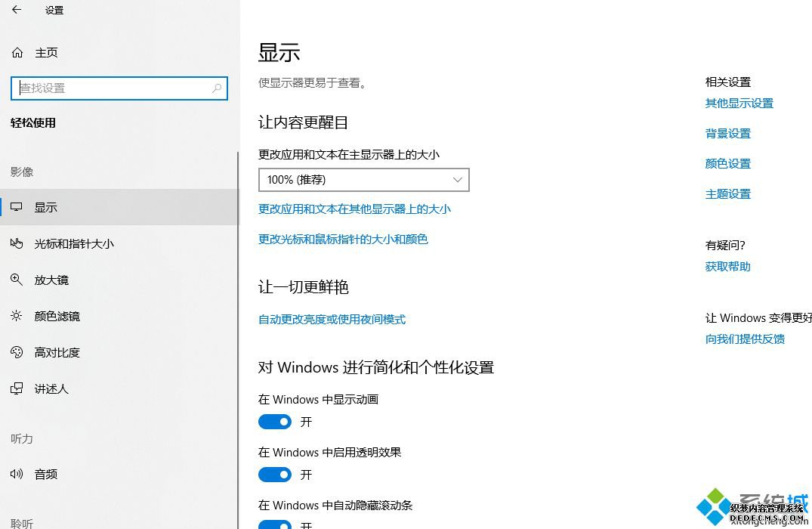
Task: Click 向我们提供反馈 link
Action: pos(745,339)
